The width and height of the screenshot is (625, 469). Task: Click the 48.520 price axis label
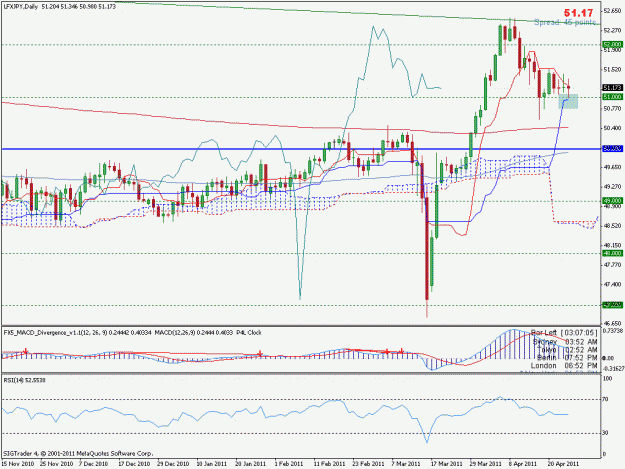click(x=613, y=226)
